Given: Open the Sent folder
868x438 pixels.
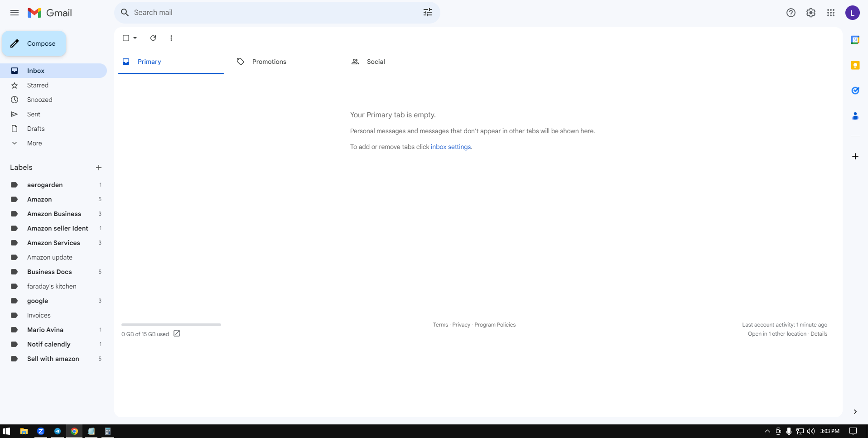Looking at the screenshot, I should (x=53, y=114).
